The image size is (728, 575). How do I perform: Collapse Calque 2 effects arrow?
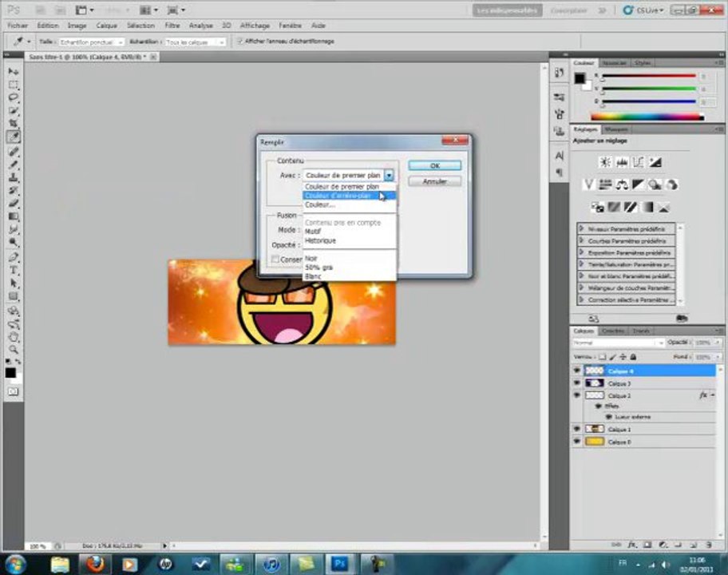point(713,395)
